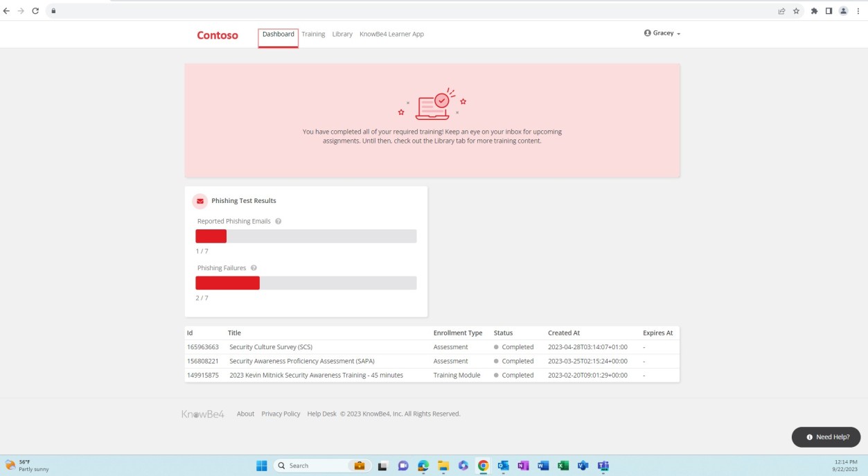Click the Contoso logo
The width and height of the screenshot is (868, 476).
[217, 35]
